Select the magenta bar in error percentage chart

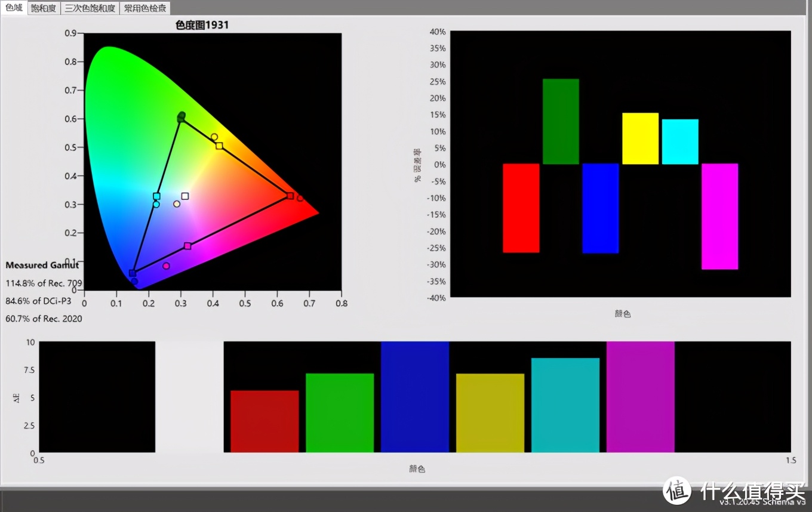pyautogui.click(x=719, y=216)
